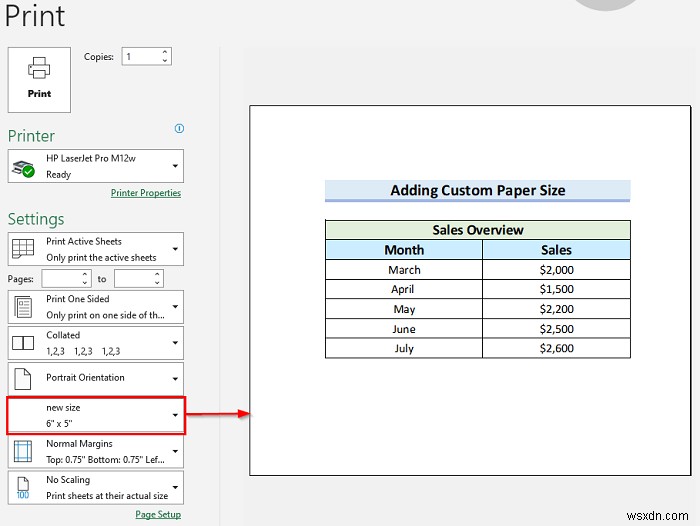The width and height of the screenshot is (700, 526).
Task: Open the HP LaserJet Pro M12w printer dropdown
Action: (x=96, y=166)
